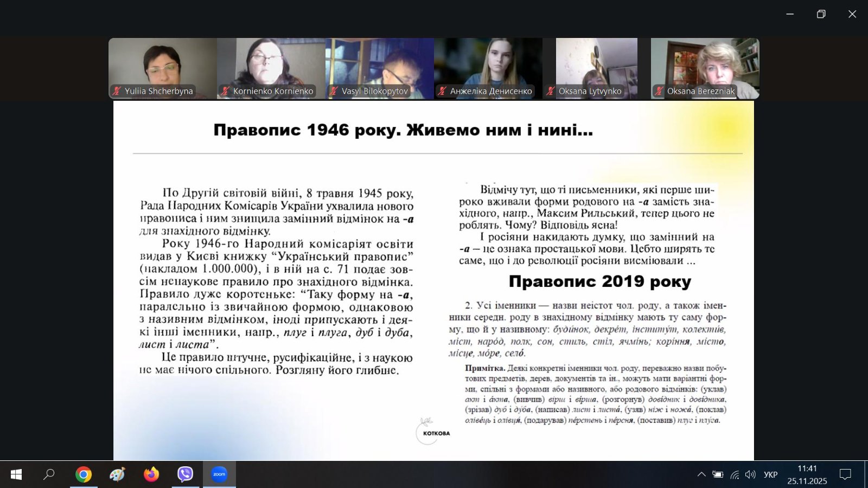
Task: Click Oksana Lytvynko's video thumbnail
Action: [x=597, y=65]
